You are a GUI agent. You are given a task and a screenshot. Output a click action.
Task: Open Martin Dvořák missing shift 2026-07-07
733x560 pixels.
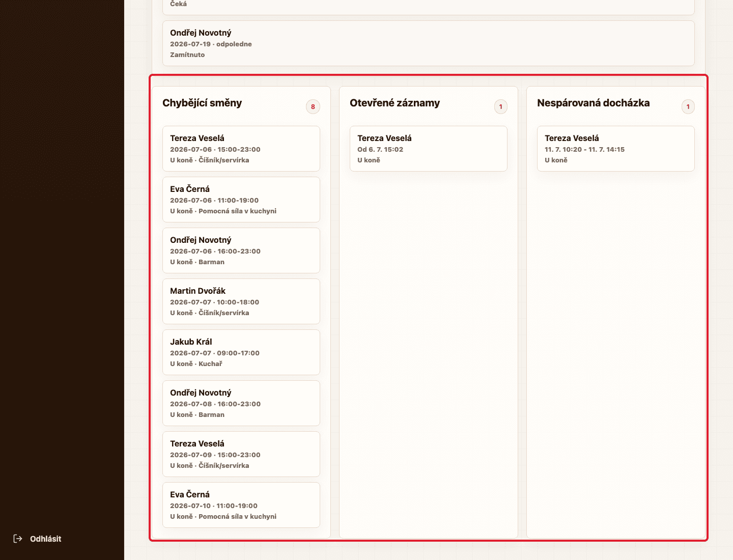tap(241, 301)
